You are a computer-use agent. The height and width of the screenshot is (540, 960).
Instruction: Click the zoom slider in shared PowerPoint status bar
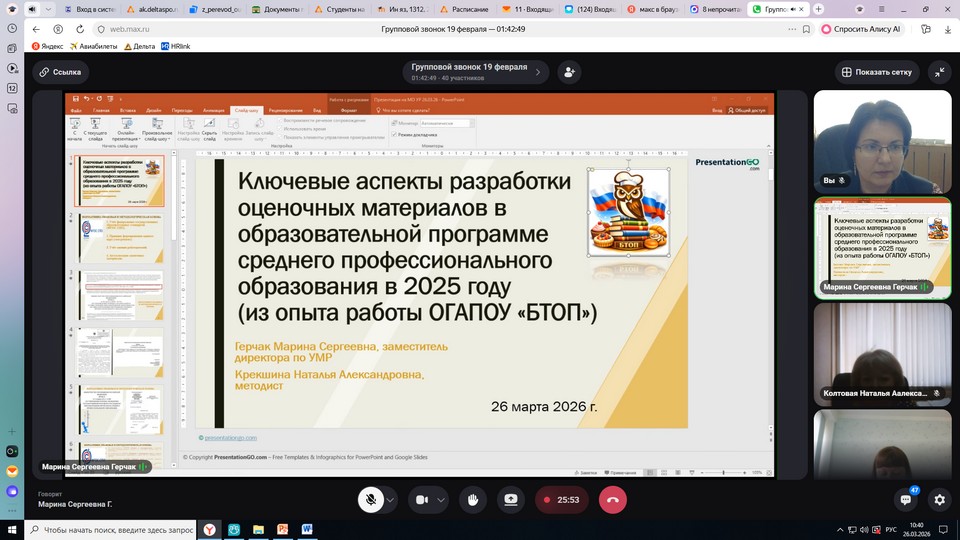pos(722,472)
